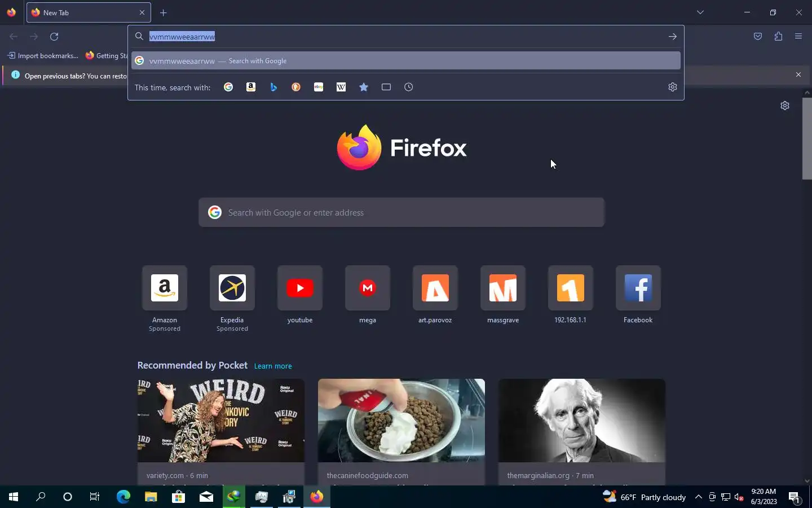Expand the List all tabs chevron

[x=700, y=12]
